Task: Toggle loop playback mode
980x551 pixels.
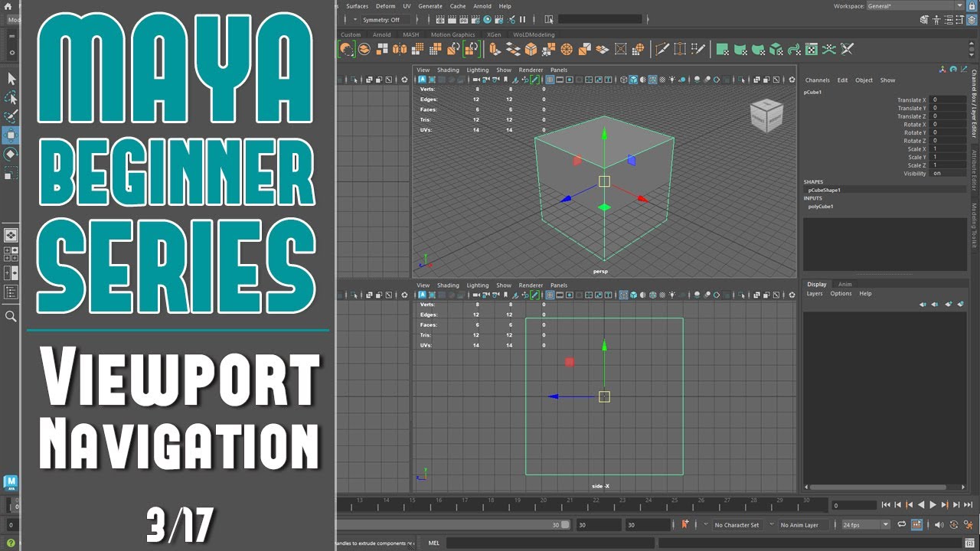Action: click(902, 525)
